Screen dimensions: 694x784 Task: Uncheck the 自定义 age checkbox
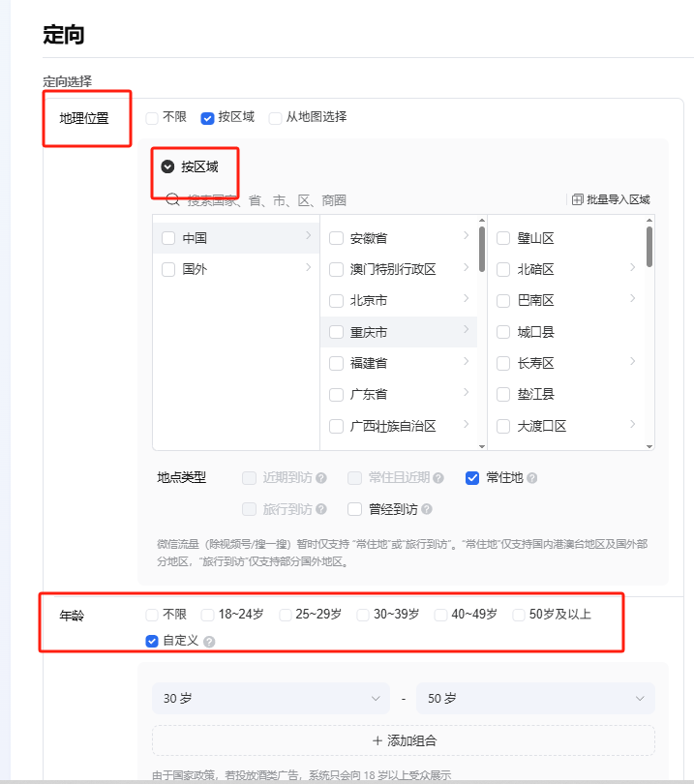pos(152,641)
